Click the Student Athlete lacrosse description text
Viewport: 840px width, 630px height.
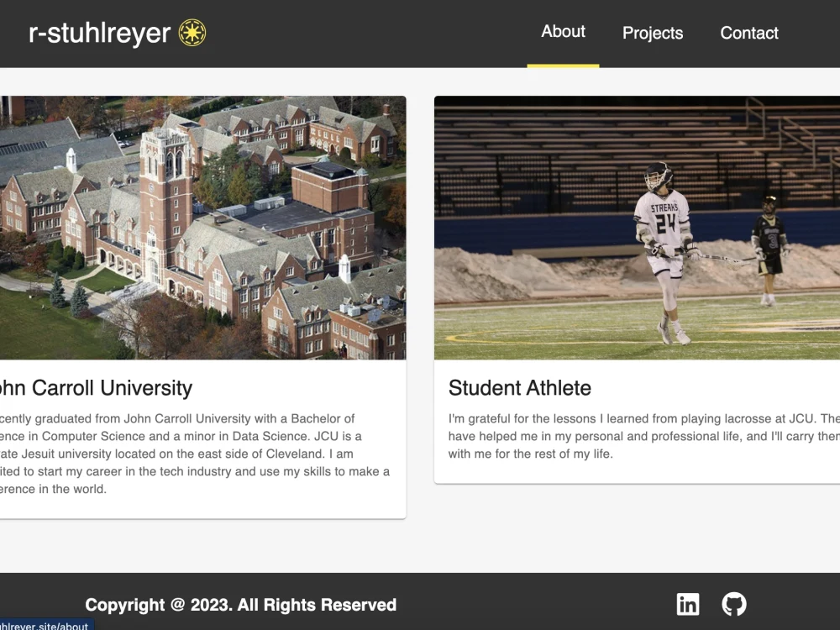coord(644,436)
